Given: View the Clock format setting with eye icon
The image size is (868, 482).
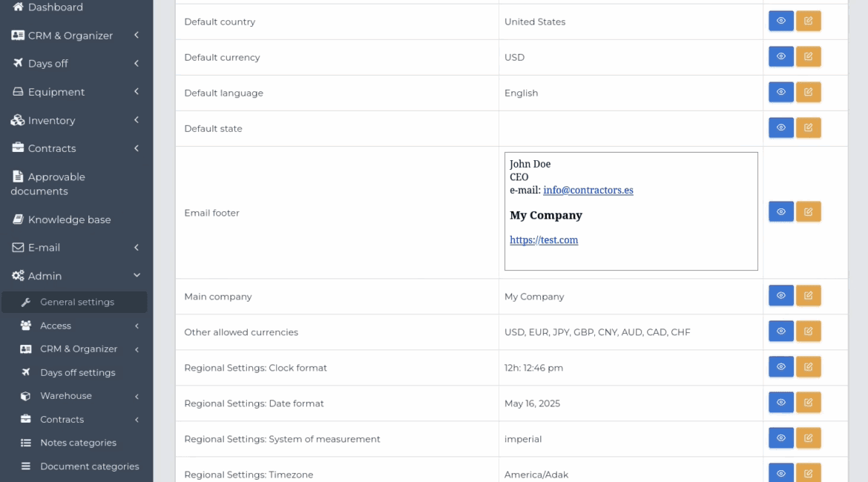Looking at the screenshot, I should tap(780, 367).
